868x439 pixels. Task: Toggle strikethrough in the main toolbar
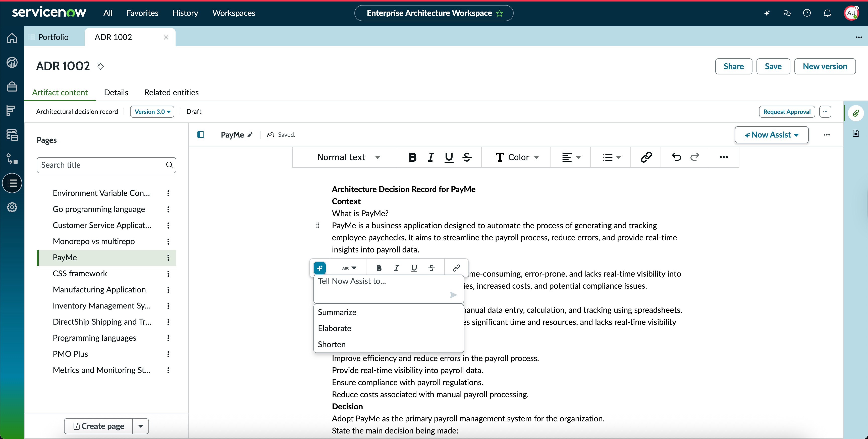[467, 157]
